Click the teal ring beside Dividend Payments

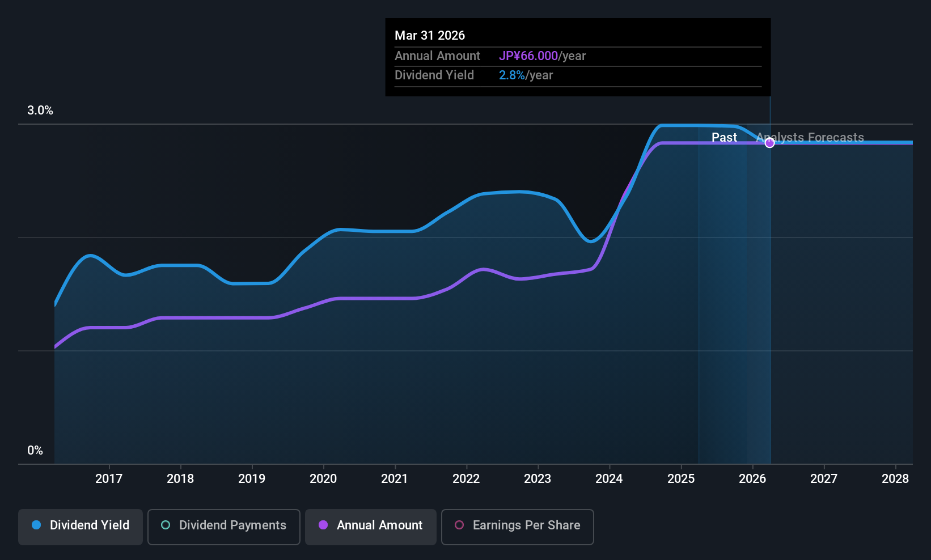tap(166, 525)
